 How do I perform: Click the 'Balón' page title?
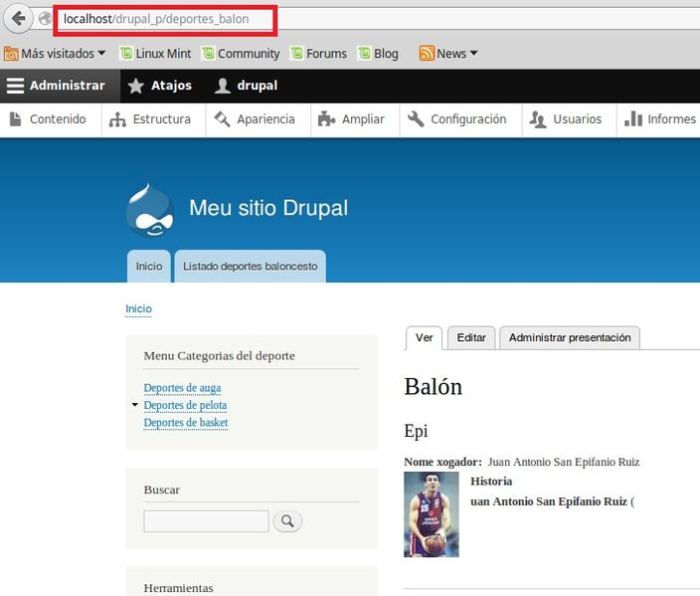pyautogui.click(x=434, y=387)
